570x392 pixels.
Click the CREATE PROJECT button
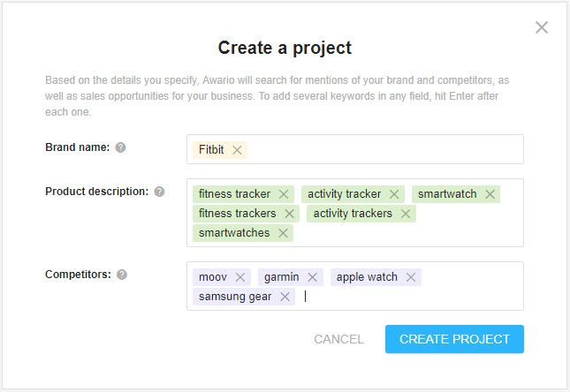(454, 339)
